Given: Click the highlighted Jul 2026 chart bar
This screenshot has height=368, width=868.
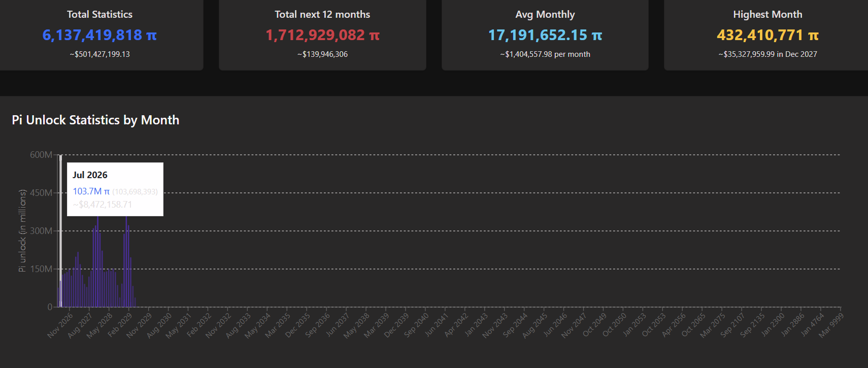Looking at the screenshot, I should [60, 294].
